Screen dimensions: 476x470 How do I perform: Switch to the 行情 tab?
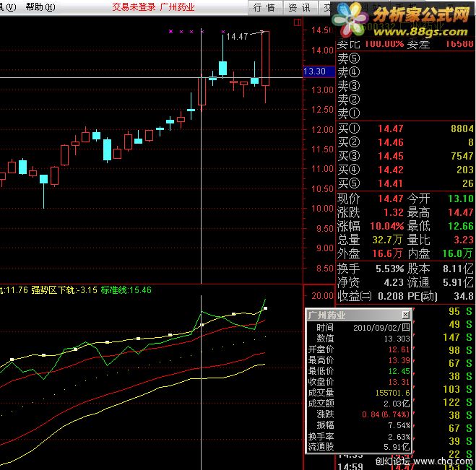point(264,7)
